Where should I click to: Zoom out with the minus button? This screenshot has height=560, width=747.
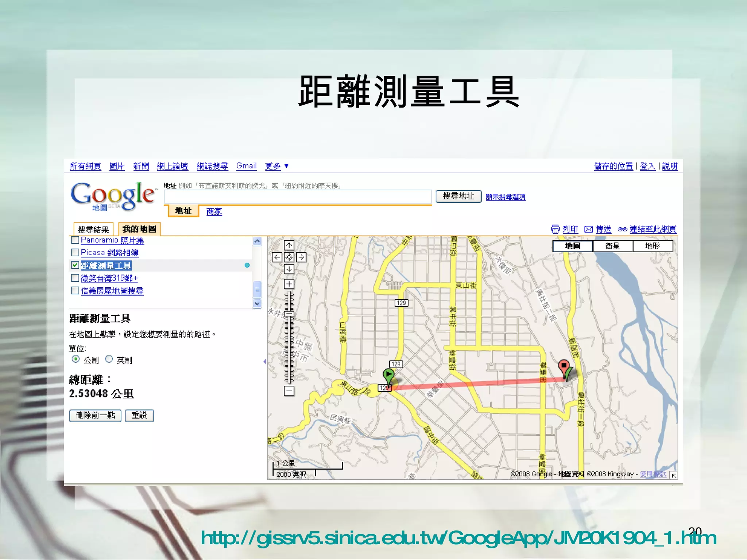289,391
